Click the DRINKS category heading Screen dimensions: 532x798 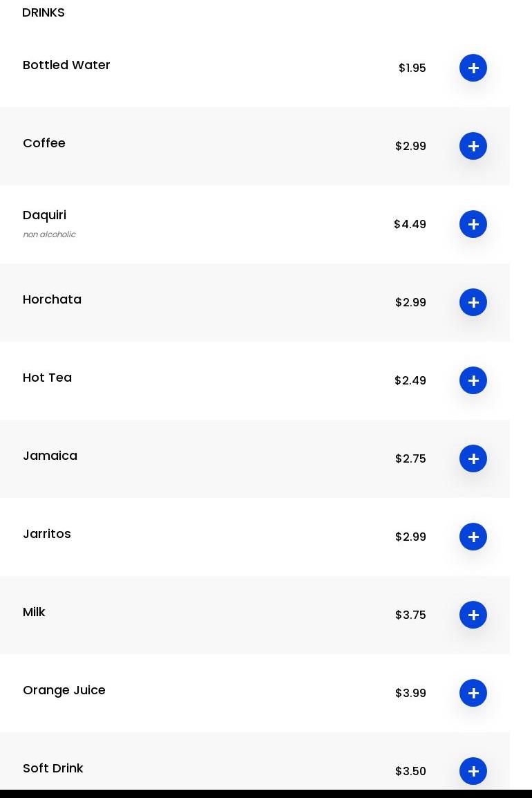[44, 12]
